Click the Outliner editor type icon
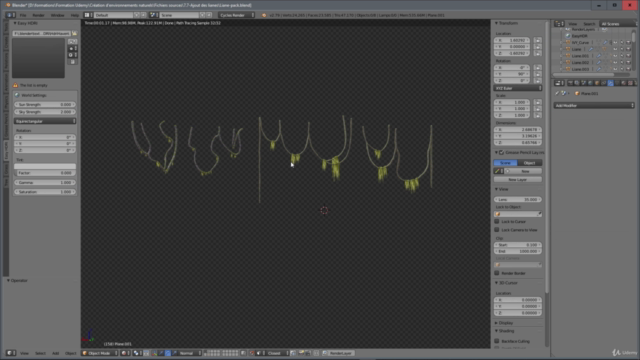640x360 pixels. tap(559, 24)
